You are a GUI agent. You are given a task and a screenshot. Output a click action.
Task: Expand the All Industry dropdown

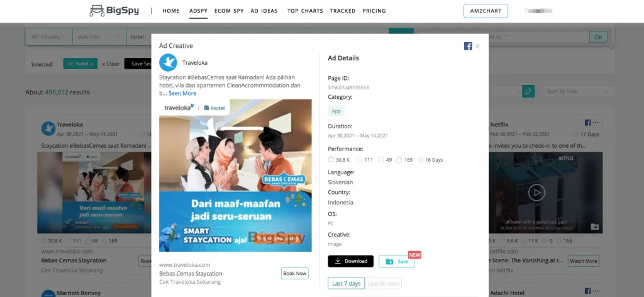(x=48, y=37)
